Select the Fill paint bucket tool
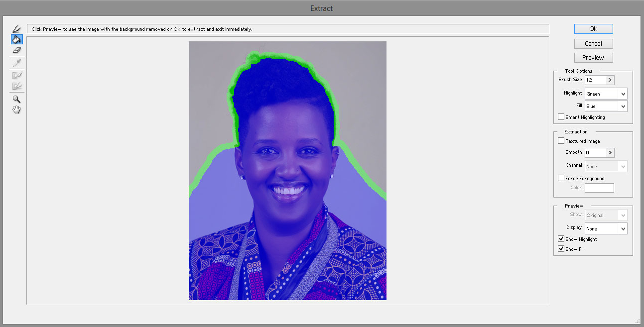644x327 pixels. [x=16, y=39]
